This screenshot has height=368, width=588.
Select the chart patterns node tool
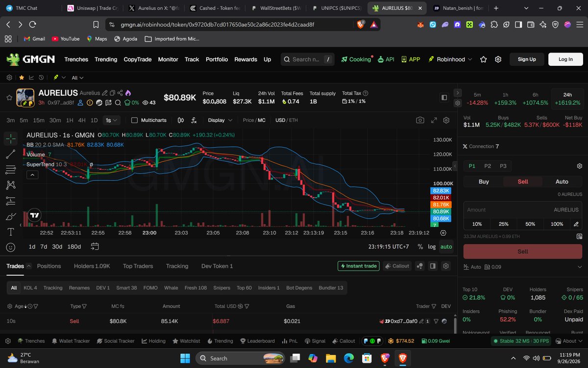pos(10,185)
